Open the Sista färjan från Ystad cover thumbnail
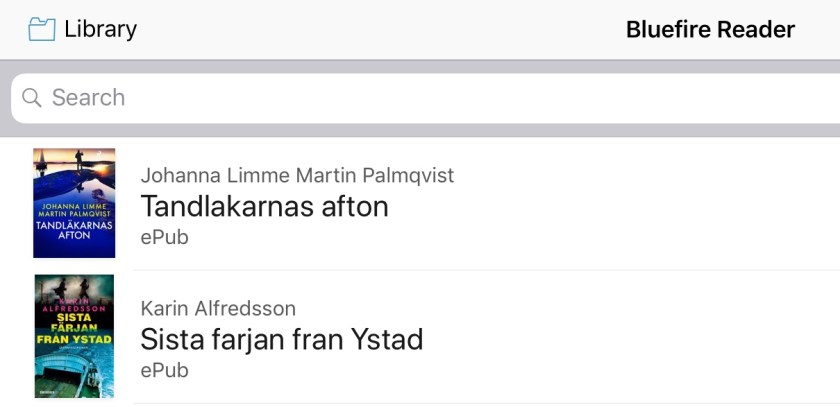The width and height of the screenshot is (840, 407). pyautogui.click(x=74, y=336)
